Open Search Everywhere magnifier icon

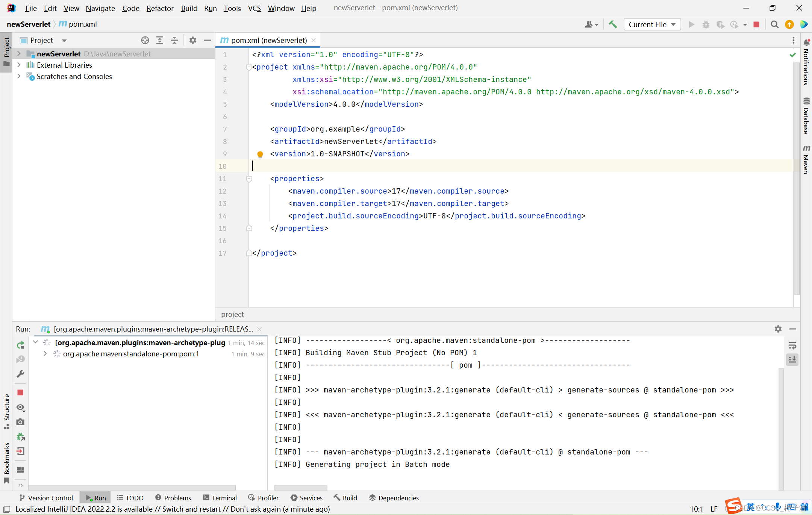pos(774,24)
